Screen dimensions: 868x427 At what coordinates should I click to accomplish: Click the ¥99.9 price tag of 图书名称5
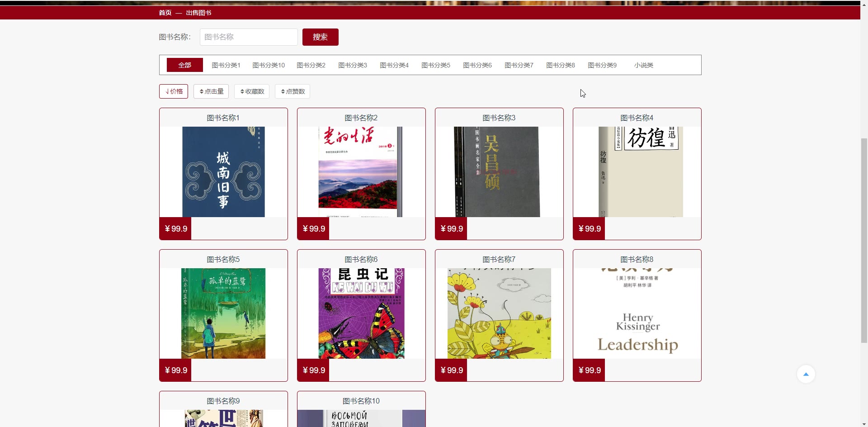[x=175, y=370]
